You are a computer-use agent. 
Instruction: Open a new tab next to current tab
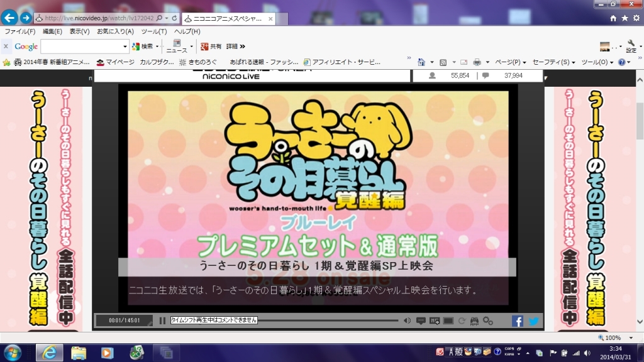282,19
